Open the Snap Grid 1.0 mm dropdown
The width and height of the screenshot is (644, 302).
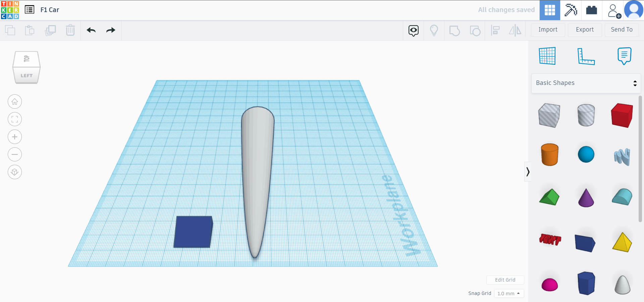click(x=509, y=294)
